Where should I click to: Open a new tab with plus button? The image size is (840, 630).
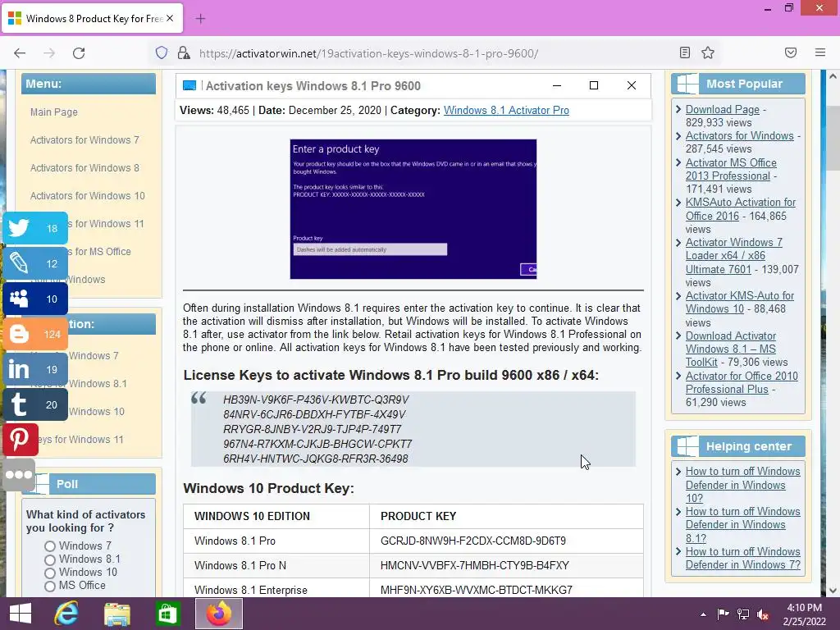(x=200, y=19)
